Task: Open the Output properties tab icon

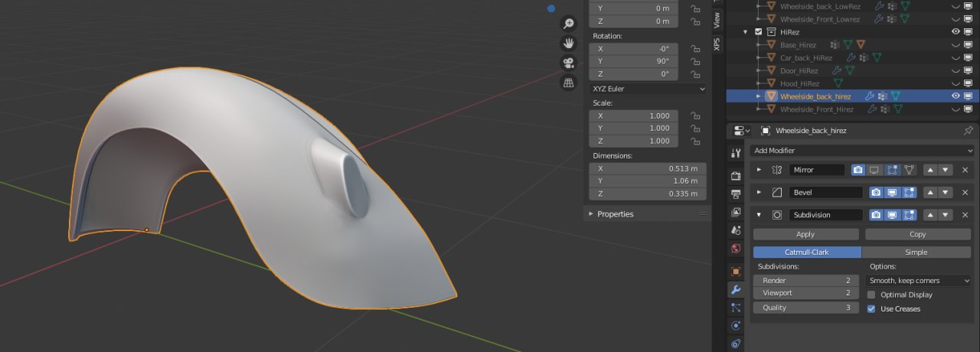Action: click(736, 194)
